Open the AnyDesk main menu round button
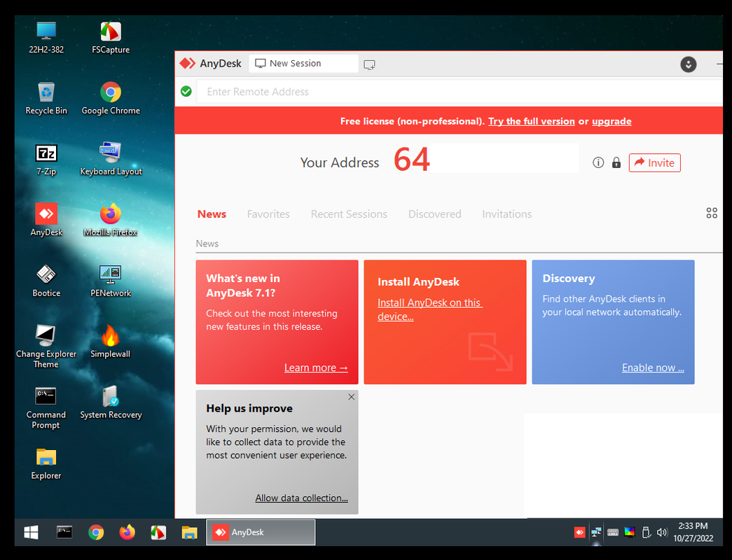This screenshot has height=560, width=732. point(688,64)
